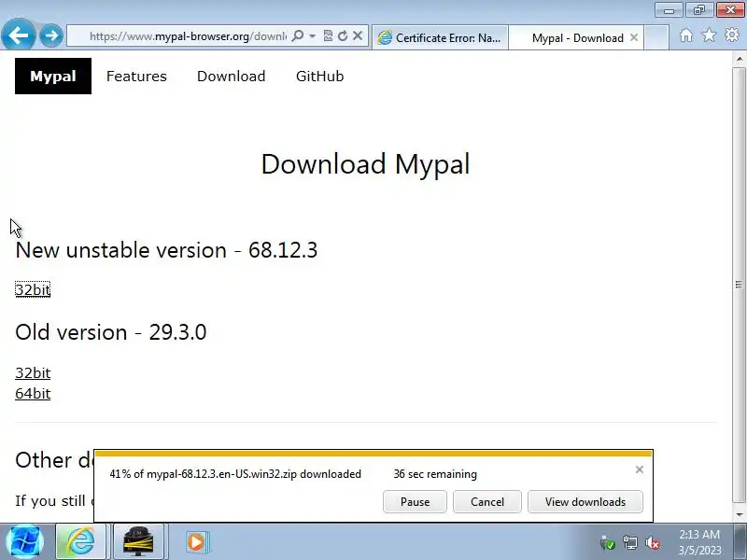Open Favorites with the star icon

coord(710,35)
